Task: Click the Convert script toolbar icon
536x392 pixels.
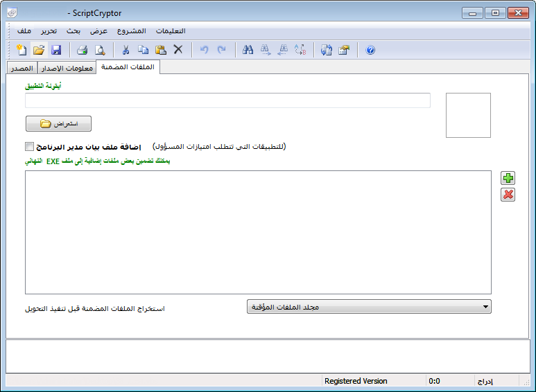Action: (x=327, y=50)
